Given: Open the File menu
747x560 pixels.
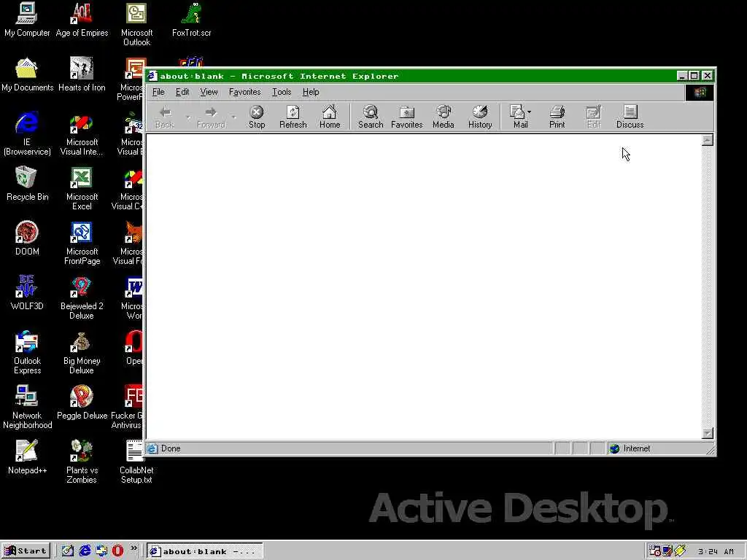Looking at the screenshot, I should coord(158,92).
